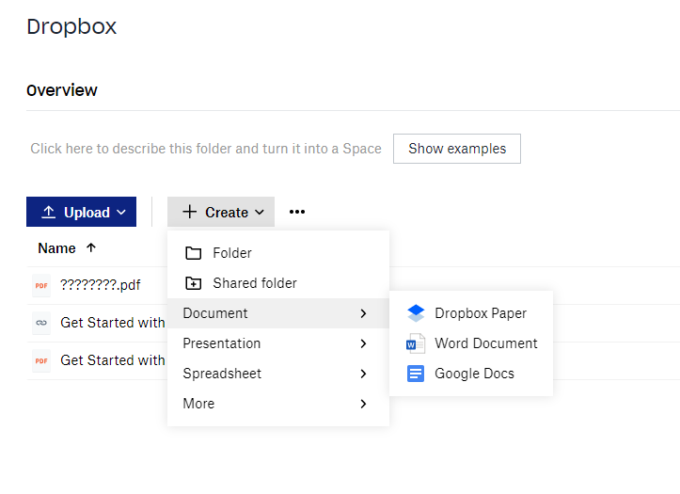Viewport: 680px width, 494px height.
Task: Click the plus icon on Create button
Action: point(190,212)
